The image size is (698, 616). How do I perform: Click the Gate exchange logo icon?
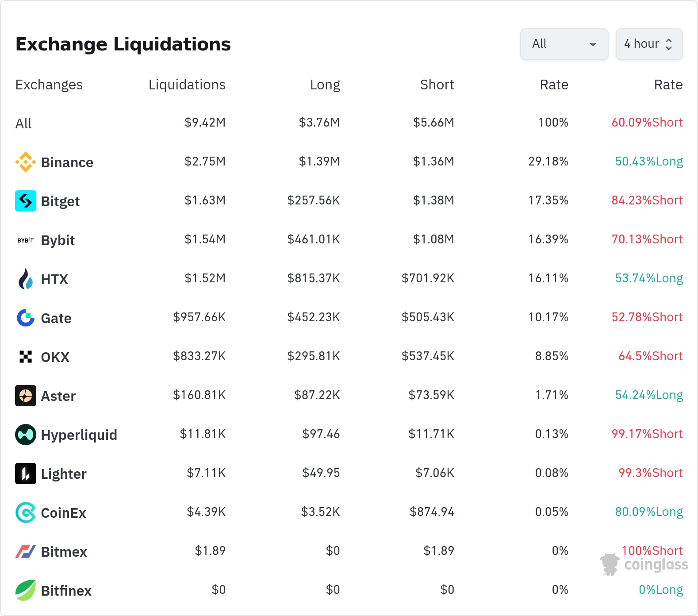tap(26, 318)
